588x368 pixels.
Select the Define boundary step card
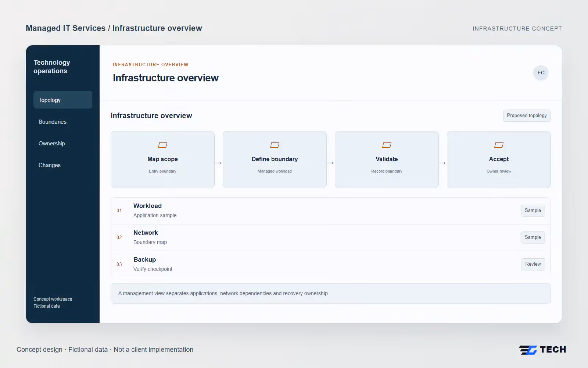point(275,159)
